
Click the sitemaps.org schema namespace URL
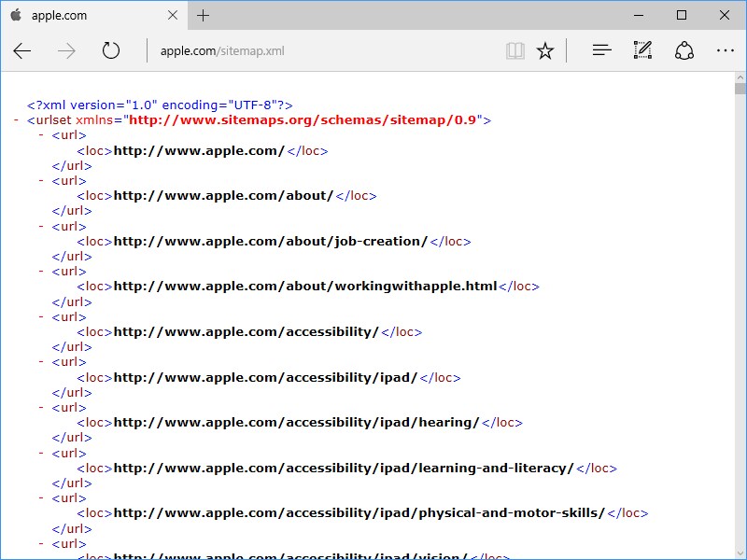click(303, 120)
